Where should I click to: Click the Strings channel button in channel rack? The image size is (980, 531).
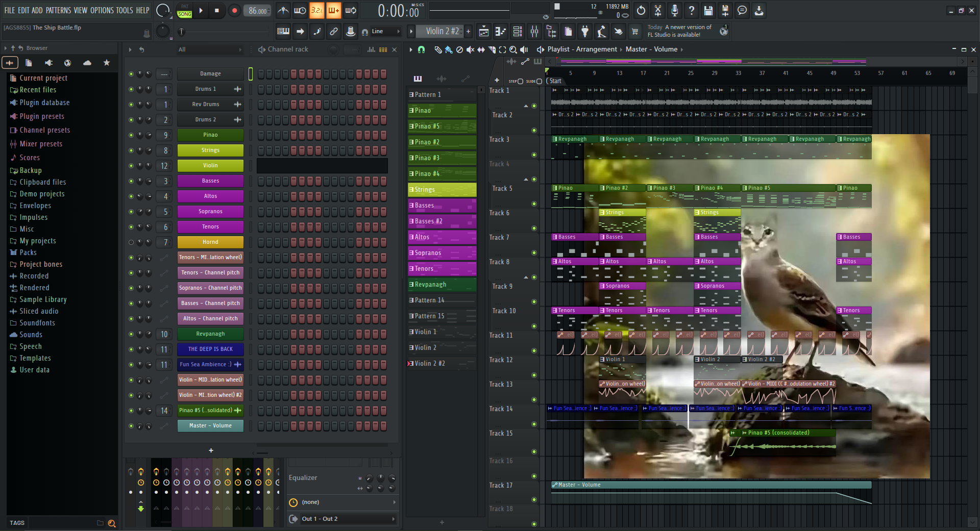[x=210, y=150]
